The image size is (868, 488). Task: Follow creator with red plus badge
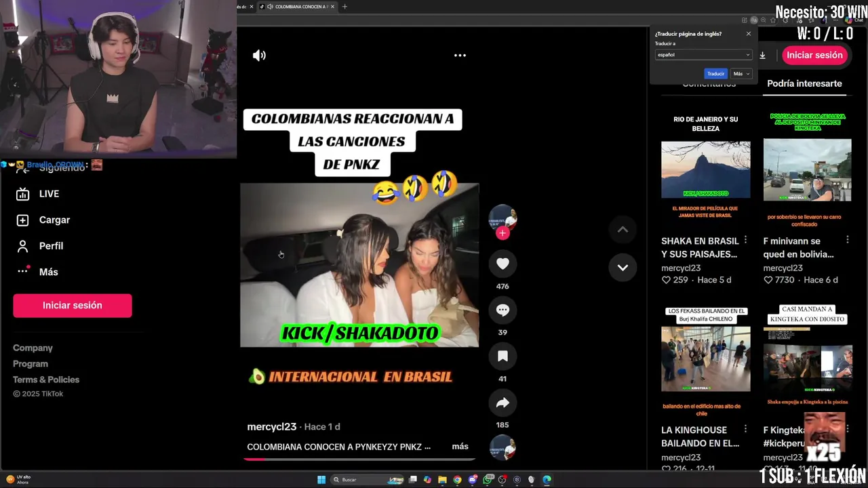click(x=502, y=233)
